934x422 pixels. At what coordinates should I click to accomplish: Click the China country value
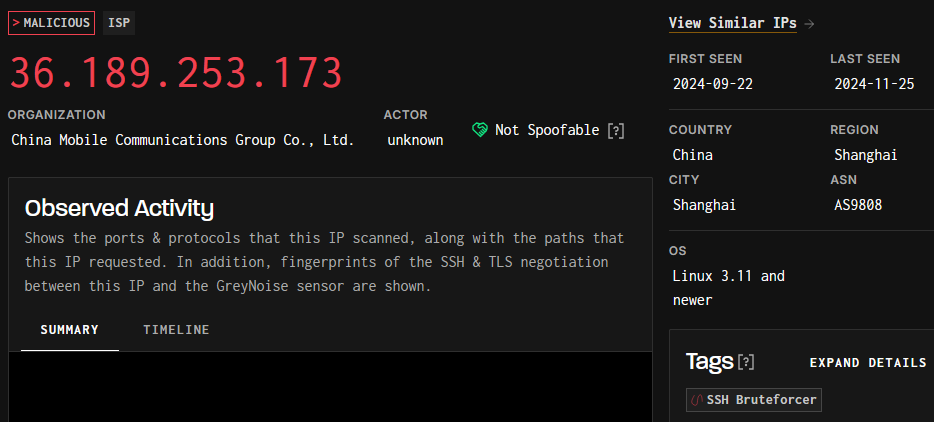[x=693, y=155]
